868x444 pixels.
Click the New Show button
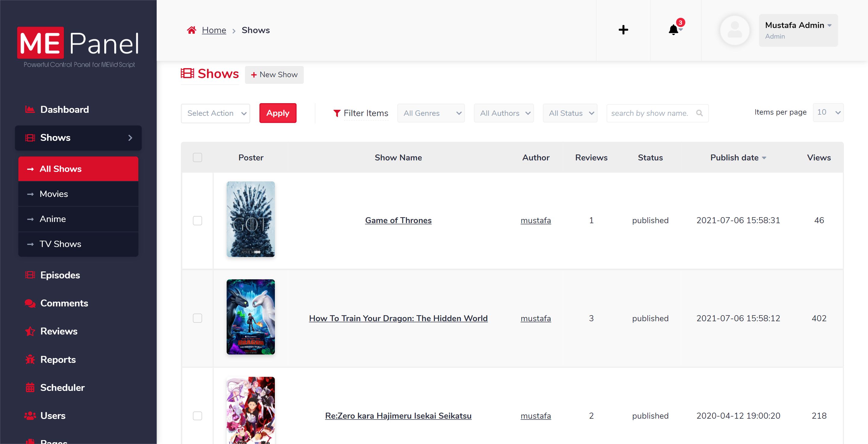[274, 75]
